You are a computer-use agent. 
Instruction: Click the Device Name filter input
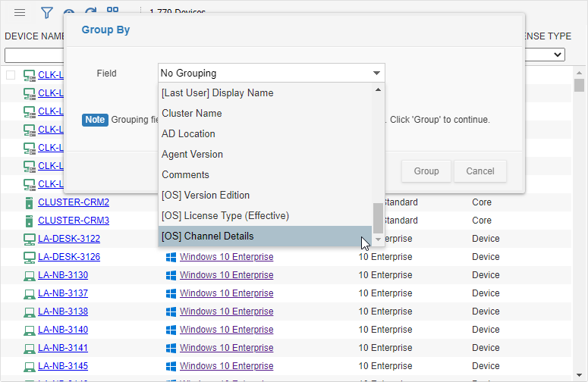click(34, 55)
